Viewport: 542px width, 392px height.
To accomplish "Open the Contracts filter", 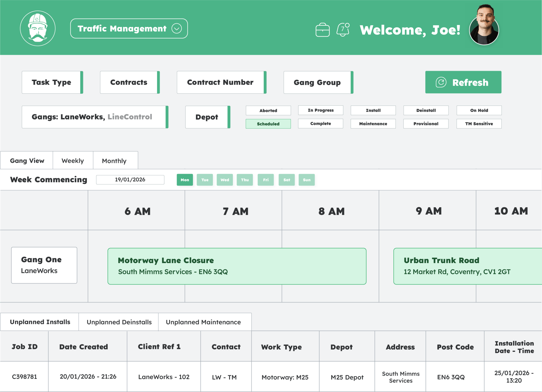I will pos(130,82).
